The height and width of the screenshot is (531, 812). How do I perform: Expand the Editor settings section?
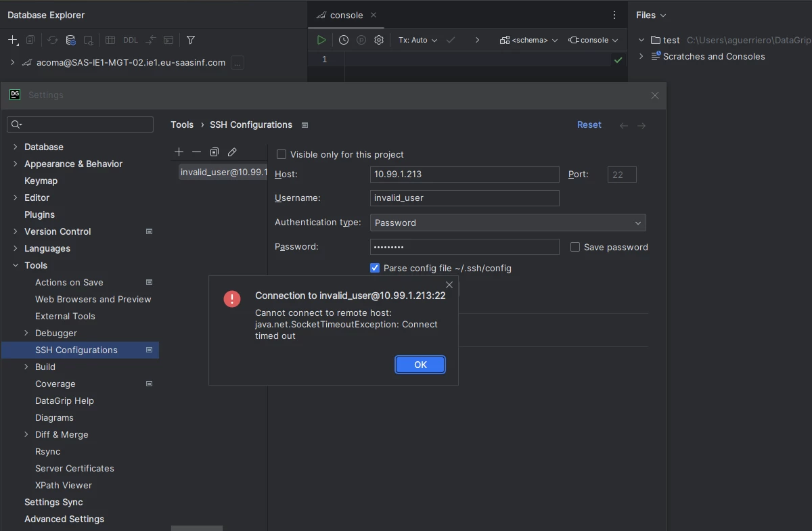point(16,198)
